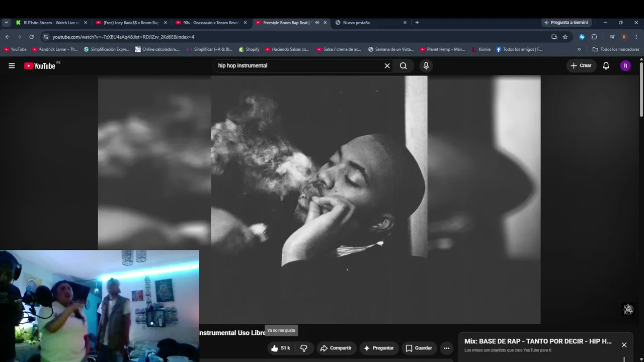Open the Kendrick Lamar bookmark
This screenshot has height=362, width=644.
(x=55, y=49)
